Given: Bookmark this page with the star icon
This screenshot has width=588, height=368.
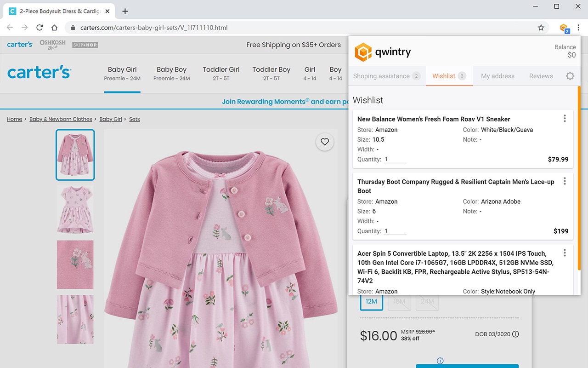Looking at the screenshot, I should [x=541, y=28].
